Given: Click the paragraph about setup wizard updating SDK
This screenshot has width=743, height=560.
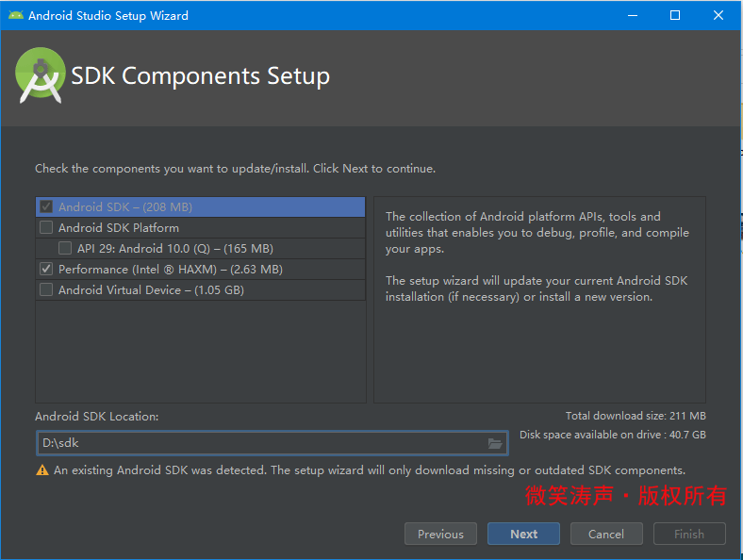Looking at the screenshot, I should pyautogui.click(x=537, y=288).
